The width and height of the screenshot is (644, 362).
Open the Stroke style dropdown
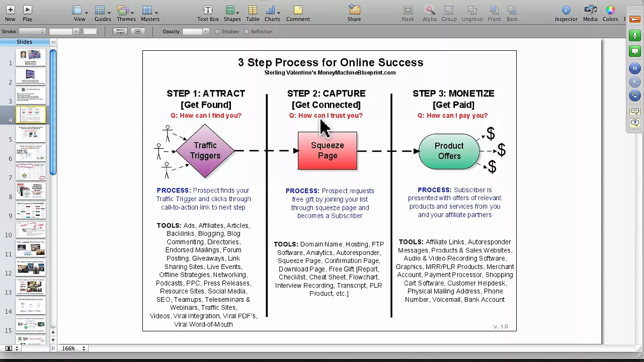click(32, 31)
